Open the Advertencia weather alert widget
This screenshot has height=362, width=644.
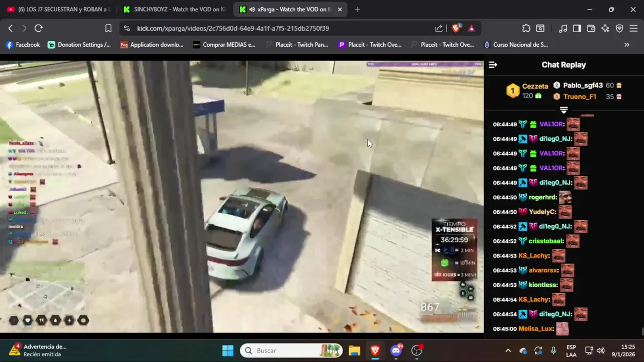point(38,350)
